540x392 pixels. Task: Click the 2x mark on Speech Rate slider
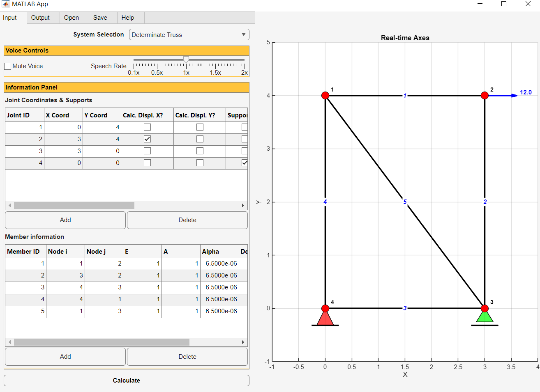coord(245,73)
